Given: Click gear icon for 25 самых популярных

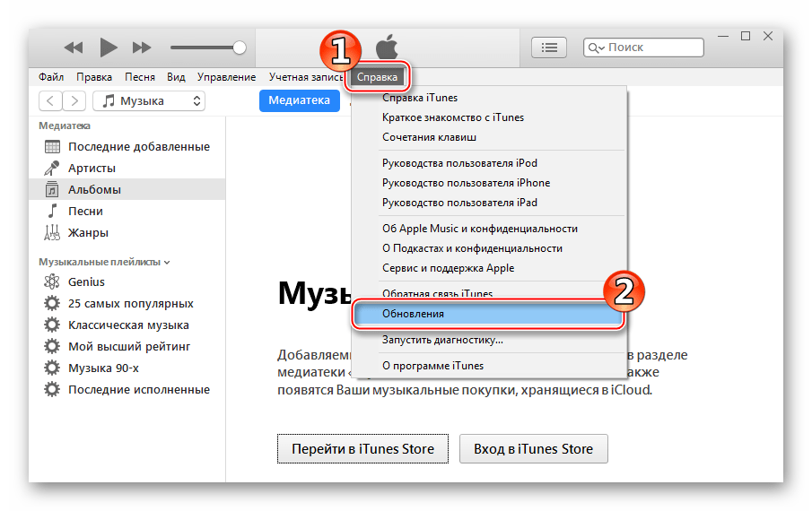Looking at the screenshot, I should 52,304.
